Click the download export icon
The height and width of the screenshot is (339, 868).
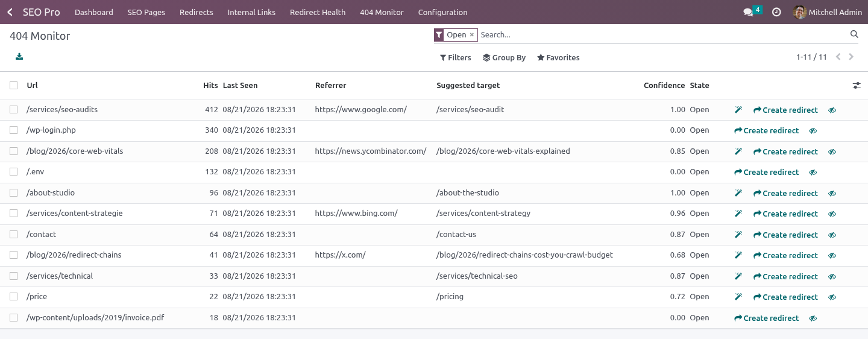19,57
